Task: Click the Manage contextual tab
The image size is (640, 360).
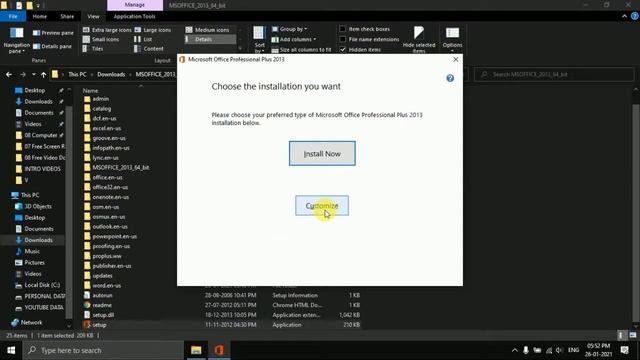Action: 135,5
